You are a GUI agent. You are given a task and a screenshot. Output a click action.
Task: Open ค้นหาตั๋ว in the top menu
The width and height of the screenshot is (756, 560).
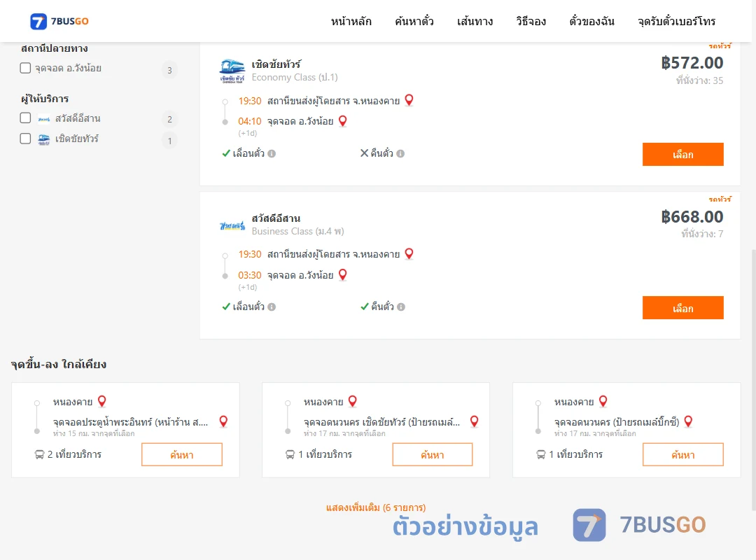click(414, 22)
